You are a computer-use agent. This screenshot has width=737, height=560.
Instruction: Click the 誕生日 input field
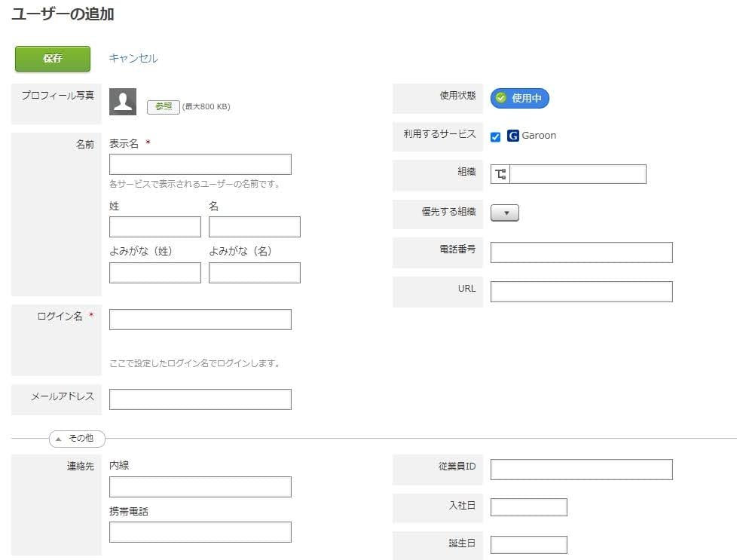pyautogui.click(x=528, y=544)
